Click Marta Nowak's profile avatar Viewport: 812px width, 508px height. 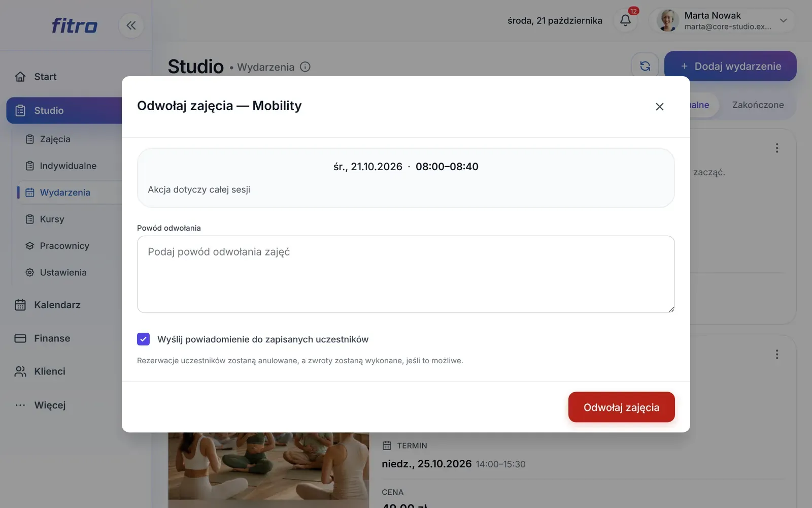668,21
